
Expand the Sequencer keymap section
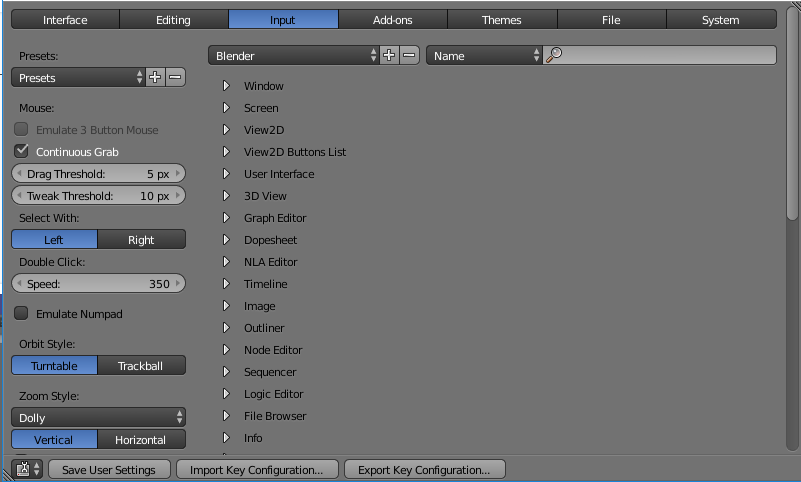click(226, 372)
